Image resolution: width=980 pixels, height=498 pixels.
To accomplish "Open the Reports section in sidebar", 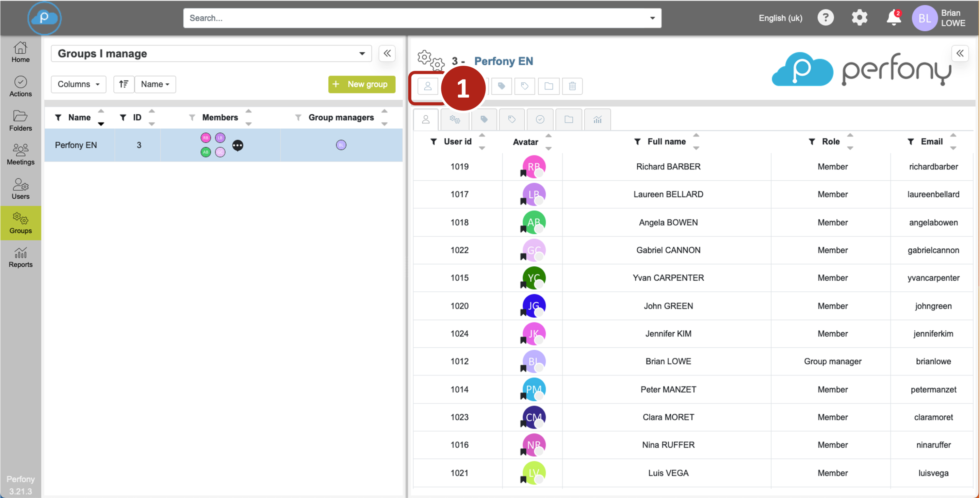I will click(x=20, y=258).
